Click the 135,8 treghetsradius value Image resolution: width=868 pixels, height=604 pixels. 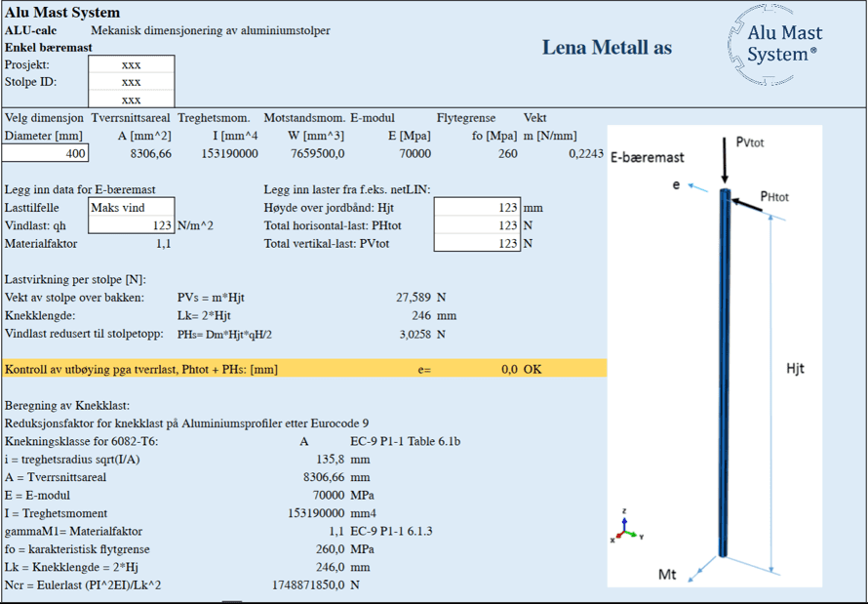(x=330, y=460)
